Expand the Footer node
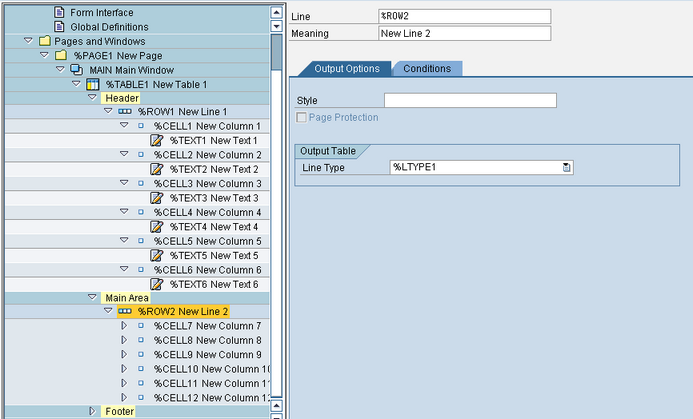This screenshot has width=693, height=419. click(92, 411)
